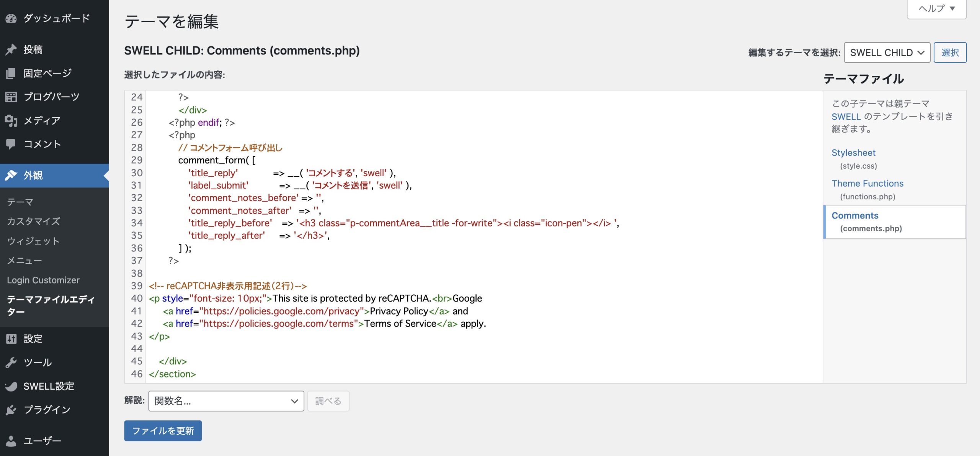Click the paintbrush icon next to 外観

click(11, 176)
